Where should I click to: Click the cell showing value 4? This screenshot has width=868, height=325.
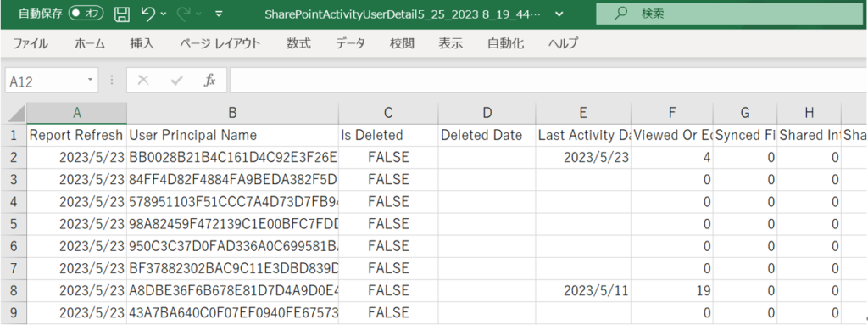(672, 158)
